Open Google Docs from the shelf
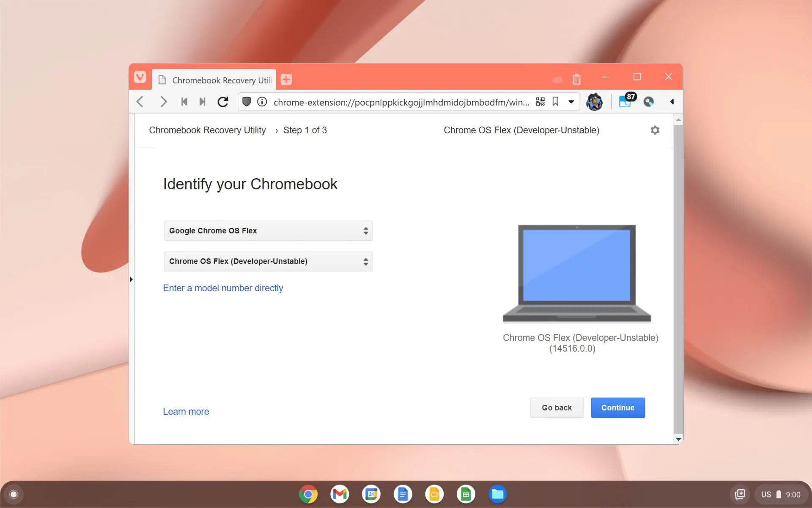The width and height of the screenshot is (812, 508). (x=403, y=494)
